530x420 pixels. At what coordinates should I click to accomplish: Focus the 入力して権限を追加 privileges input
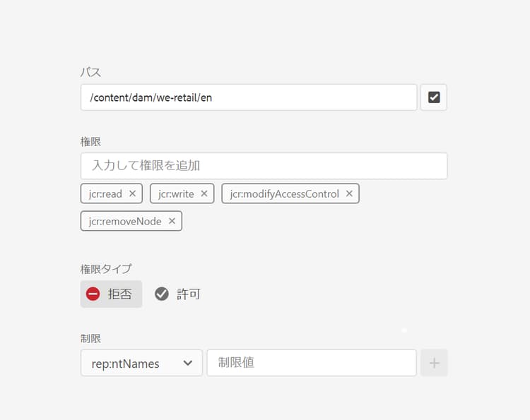pos(264,166)
